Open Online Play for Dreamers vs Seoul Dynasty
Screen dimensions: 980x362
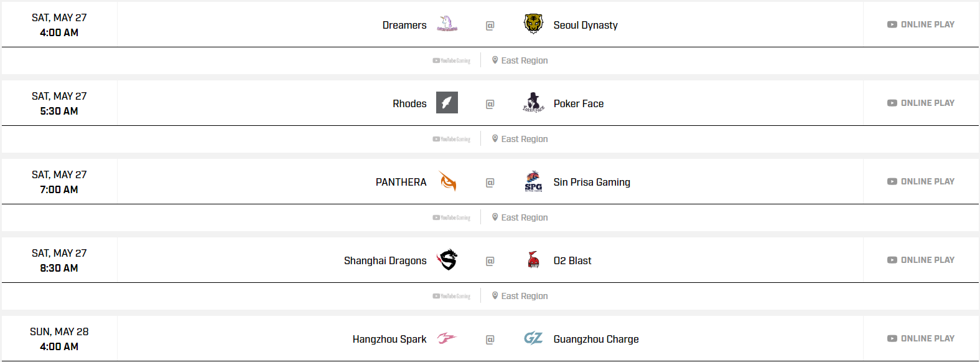coord(921,25)
